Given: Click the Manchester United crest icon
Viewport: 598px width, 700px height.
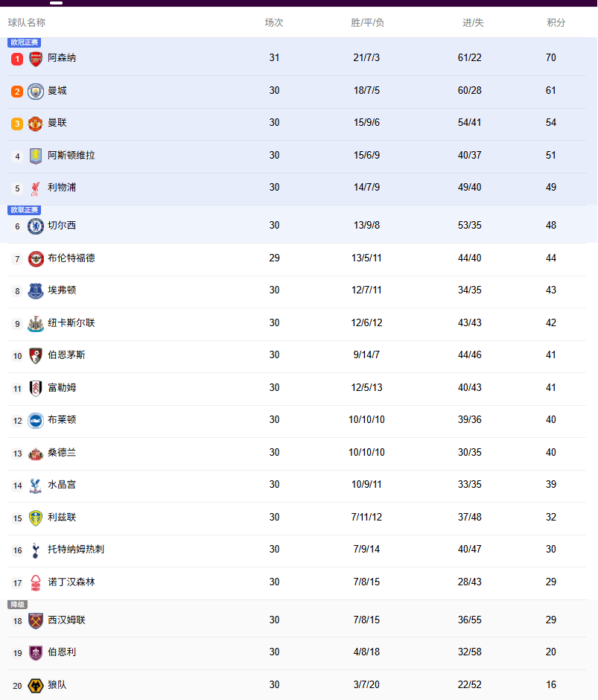Looking at the screenshot, I should click(36, 123).
